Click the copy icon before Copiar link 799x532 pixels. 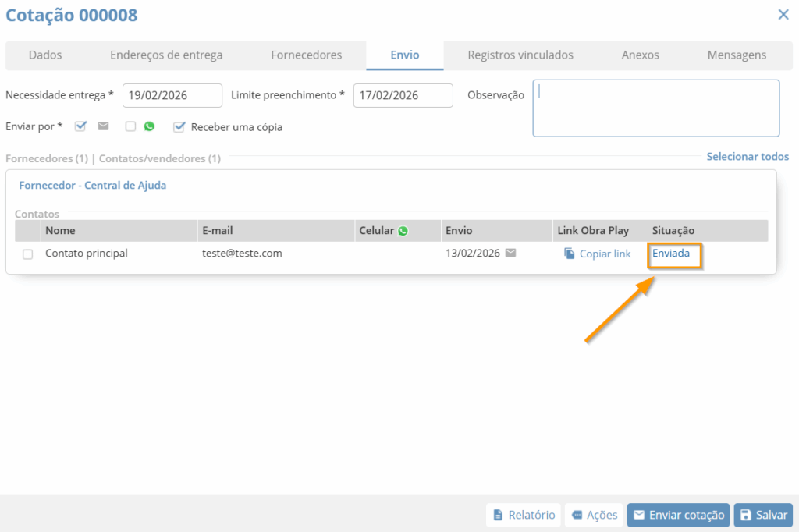click(x=570, y=254)
